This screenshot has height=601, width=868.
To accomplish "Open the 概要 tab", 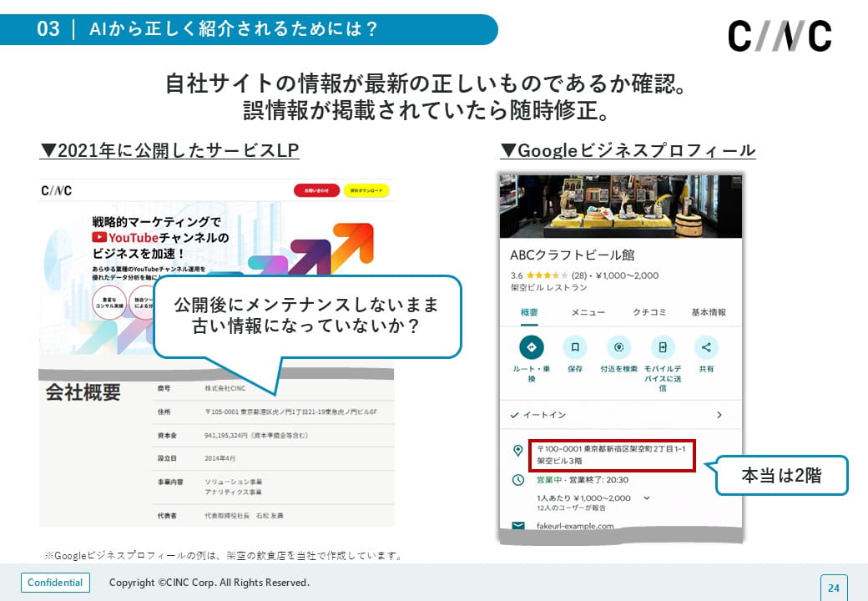I will point(529,312).
